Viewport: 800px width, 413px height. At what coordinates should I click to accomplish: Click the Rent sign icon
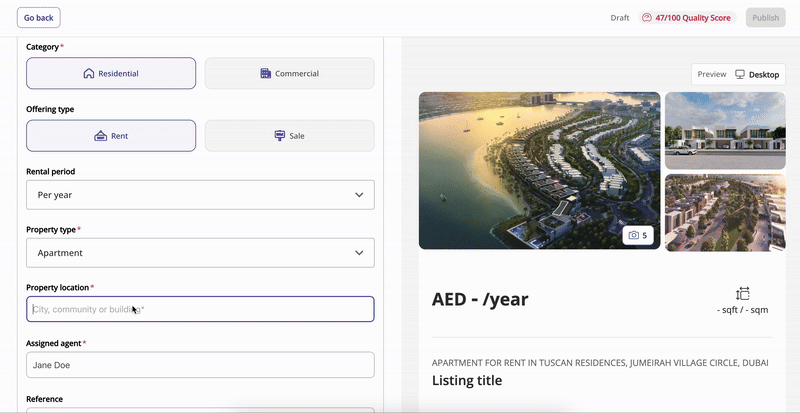point(101,136)
